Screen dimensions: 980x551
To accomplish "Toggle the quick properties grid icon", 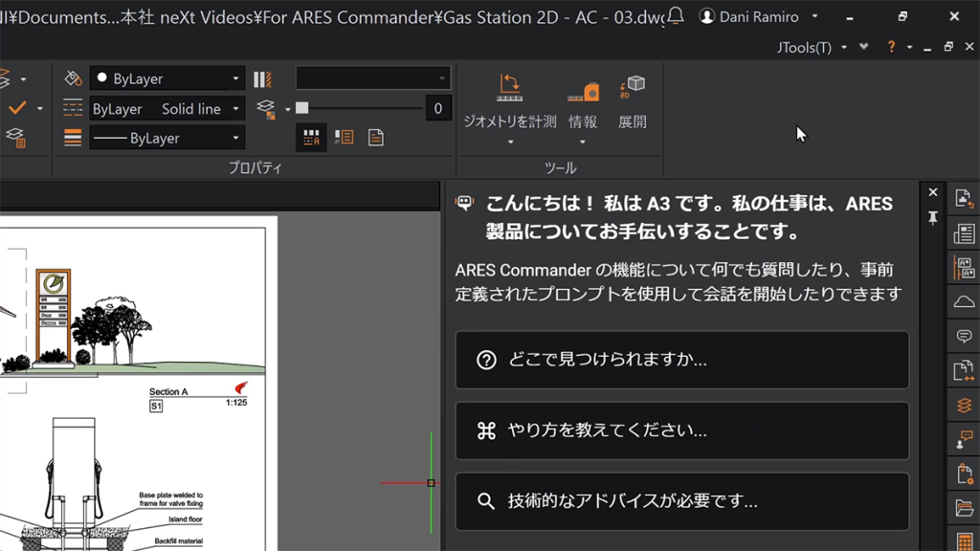I will click(x=310, y=137).
